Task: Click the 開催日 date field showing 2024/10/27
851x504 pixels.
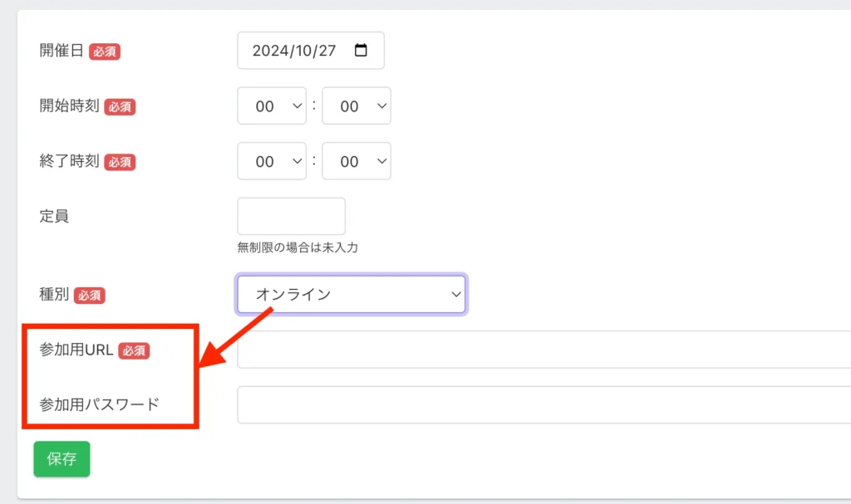Action: click(x=311, y=51)
